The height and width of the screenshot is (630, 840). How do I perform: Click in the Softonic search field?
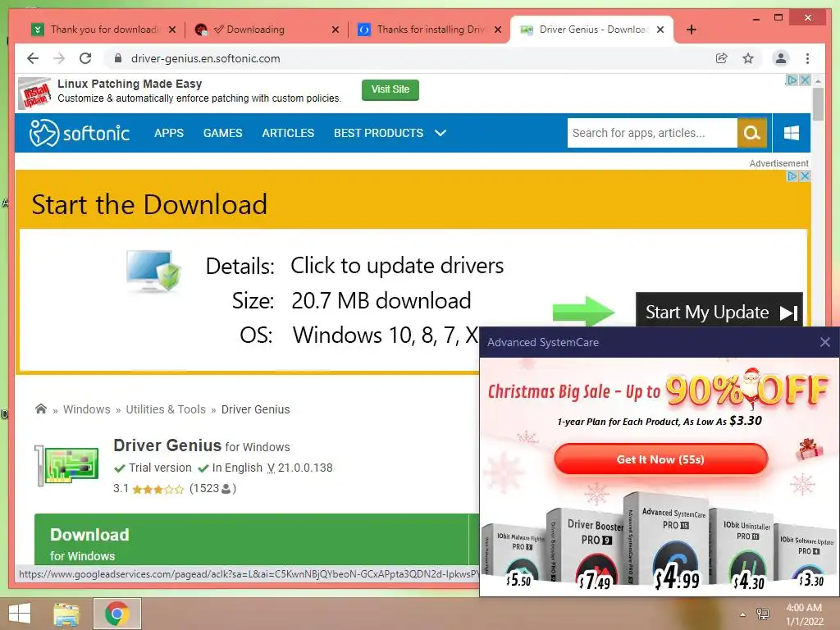click(x=651, y=133)
